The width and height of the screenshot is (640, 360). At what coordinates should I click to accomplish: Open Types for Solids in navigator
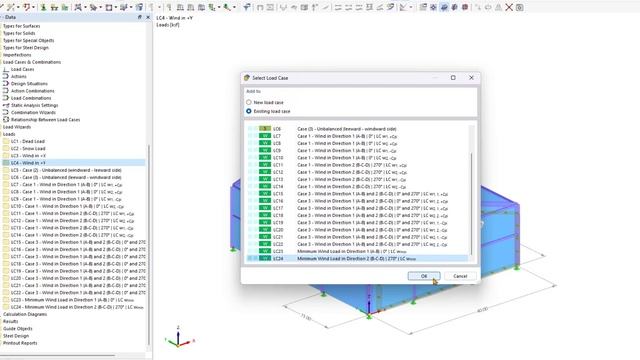(x=19, y=33)
